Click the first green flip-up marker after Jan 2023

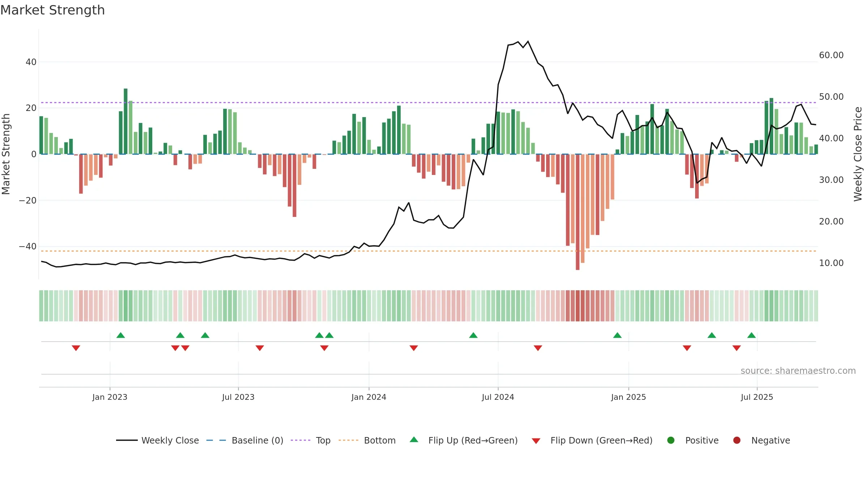point(121,335)
